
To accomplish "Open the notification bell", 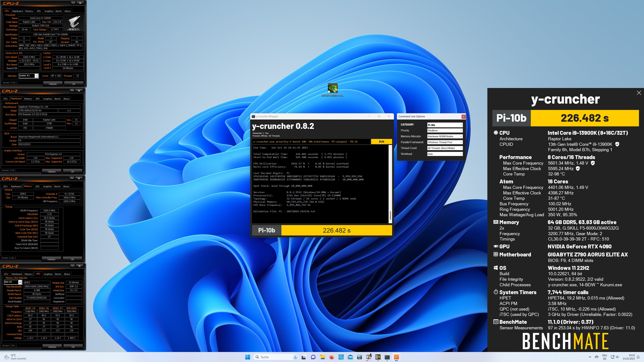I will (638, 357).
